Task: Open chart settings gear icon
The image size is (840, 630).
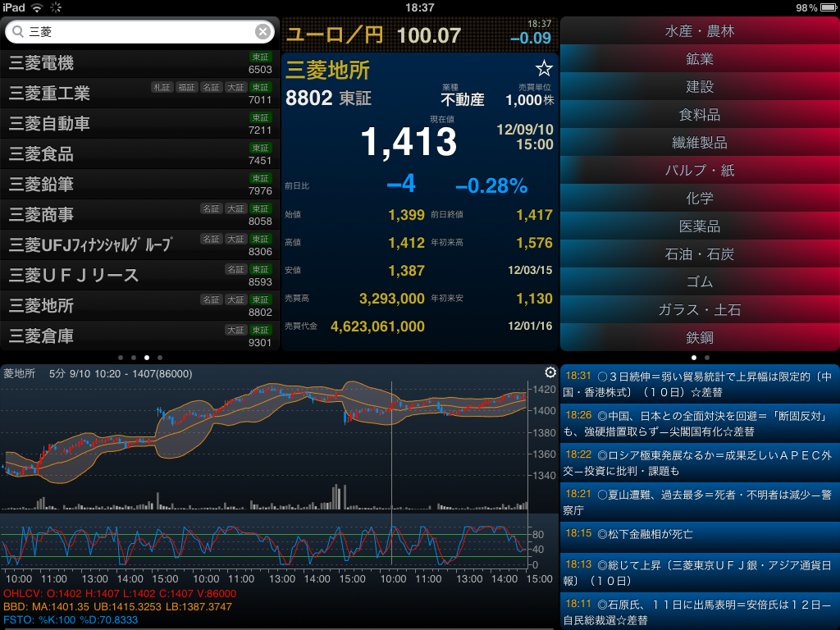Action: (x=550, y=372)
